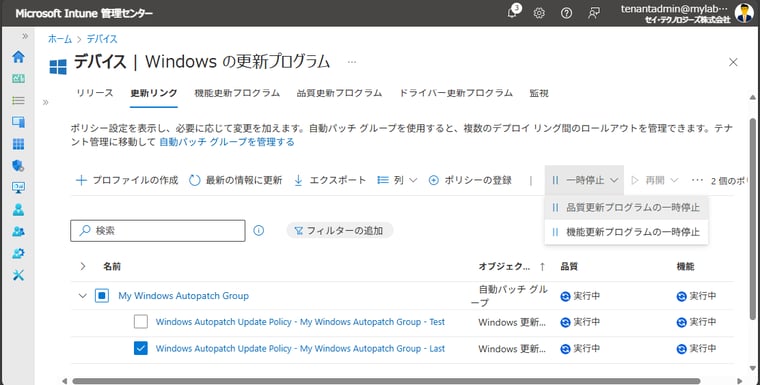Expand all rows via header chevron
This screenshot has width=760, height=385.
tap(83, 266)
